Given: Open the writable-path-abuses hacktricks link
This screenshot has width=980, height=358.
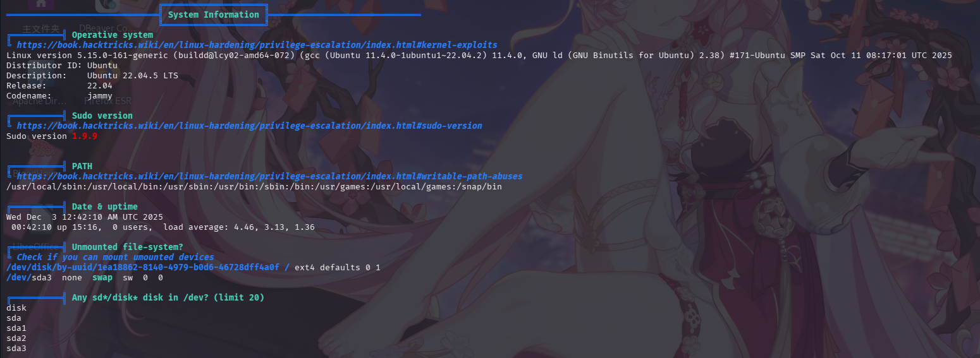Looking at the screenshot, I should (269, 177).
